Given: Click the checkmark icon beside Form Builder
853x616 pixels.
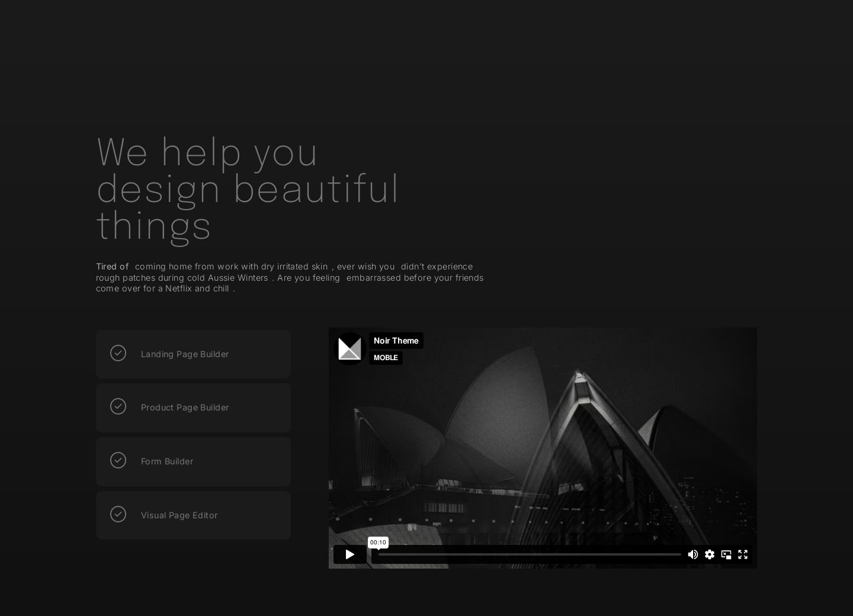Looking at the screenshot, I should coord(118,460).
